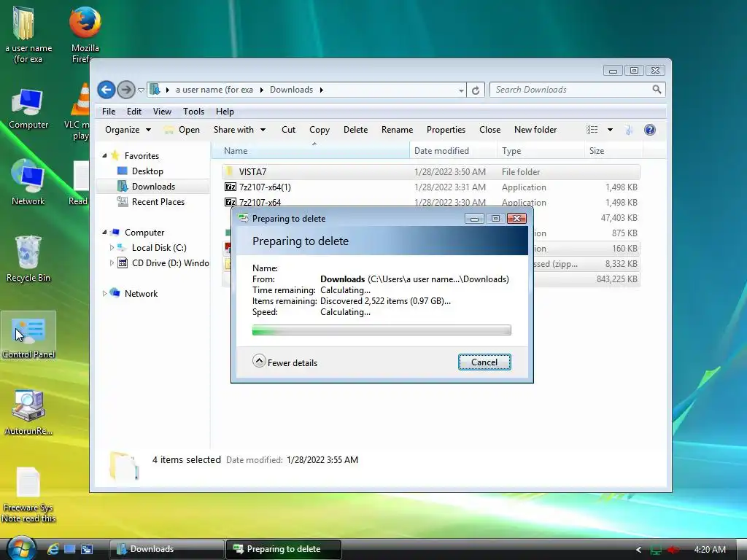Sort by the Name column header

pyautogui.click(x=311, y=150)
